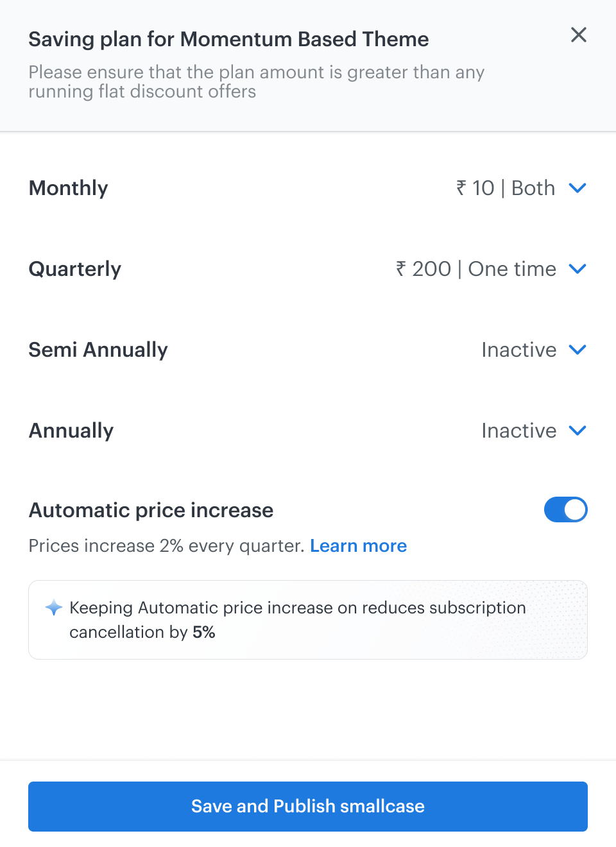The height and width of the screenshot is (847, 616).
Task: Click the sparkle icon in the tip box
Action: pyautogui.click(x=54, y=608)
